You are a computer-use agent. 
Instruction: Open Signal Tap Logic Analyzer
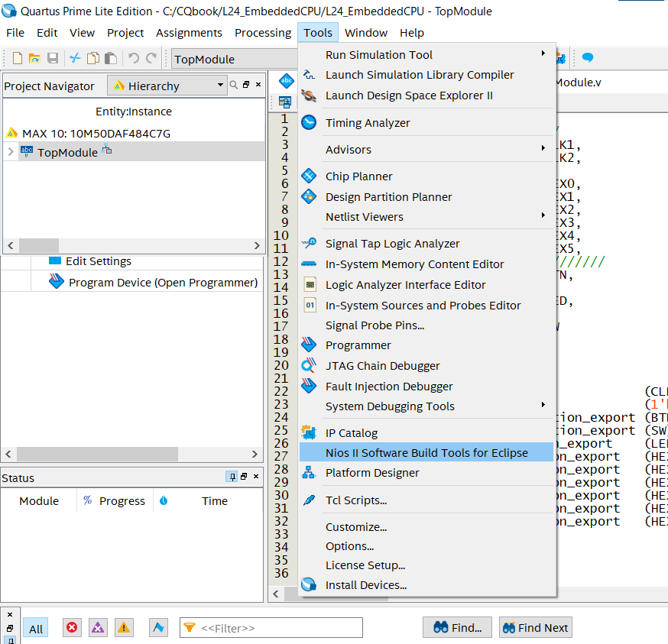point(426,244)
